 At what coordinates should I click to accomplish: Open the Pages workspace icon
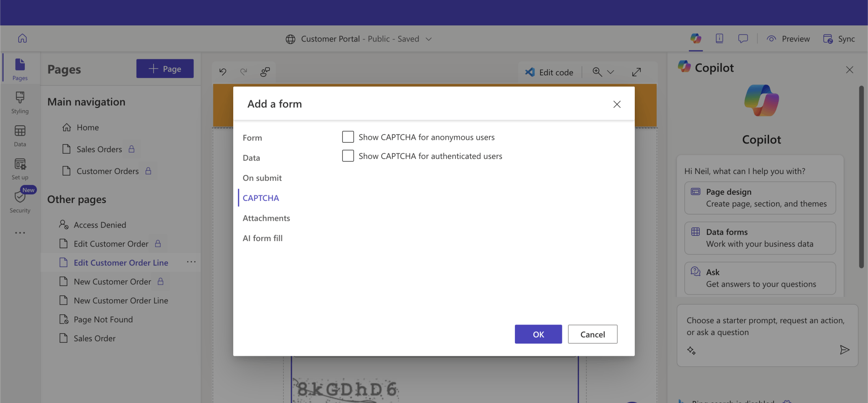20,69
